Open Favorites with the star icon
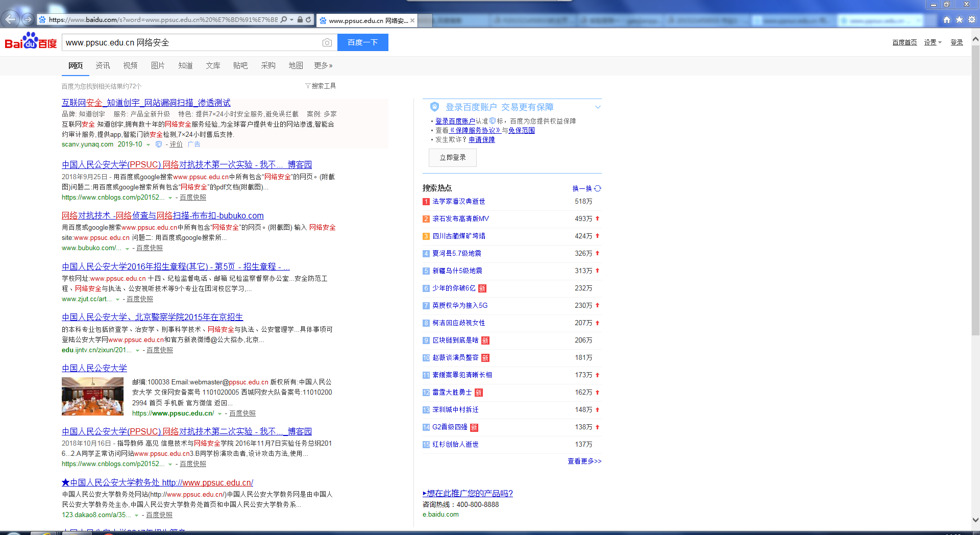980x535 pixels. coord(959,20)
